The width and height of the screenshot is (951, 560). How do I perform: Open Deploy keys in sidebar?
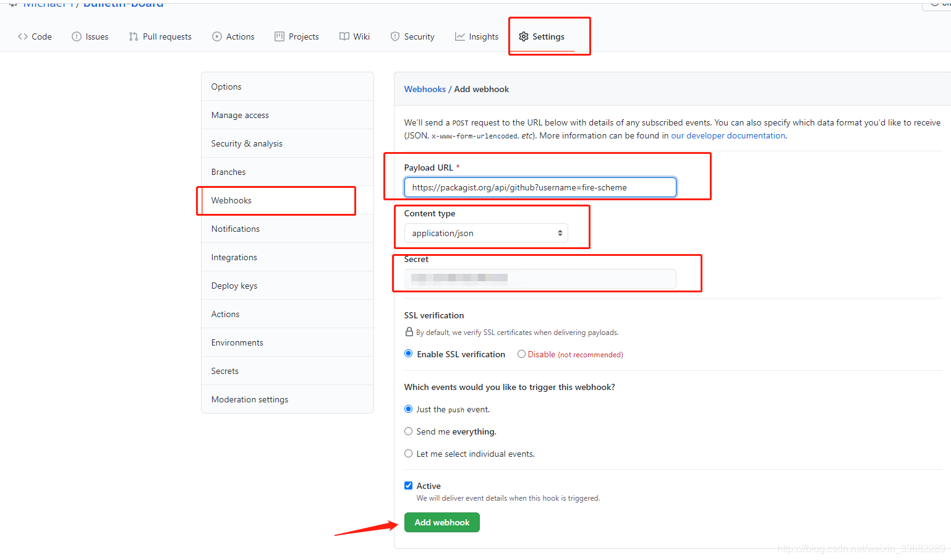288,286
